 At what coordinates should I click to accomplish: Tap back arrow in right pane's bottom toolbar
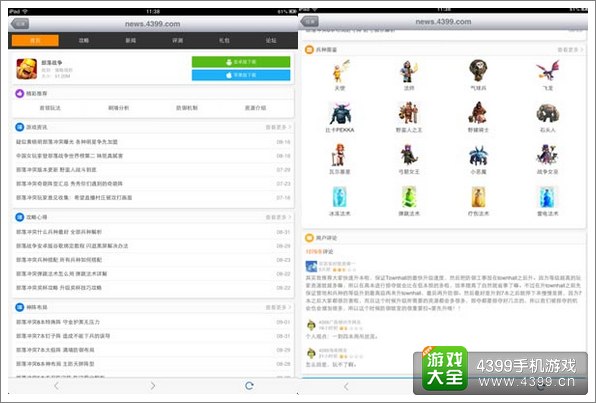pos(346,387)
